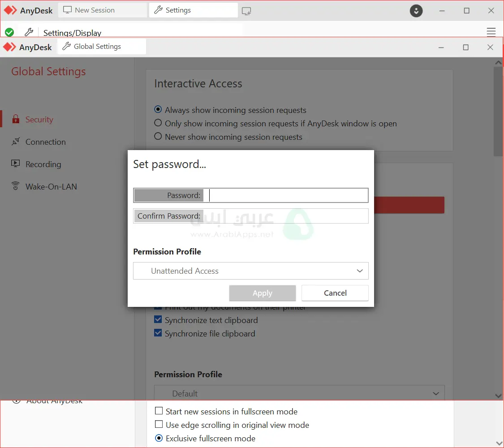Open the Connection settings section
The width and height of the screenshot is (504, 448).
[x=45, y=142]
